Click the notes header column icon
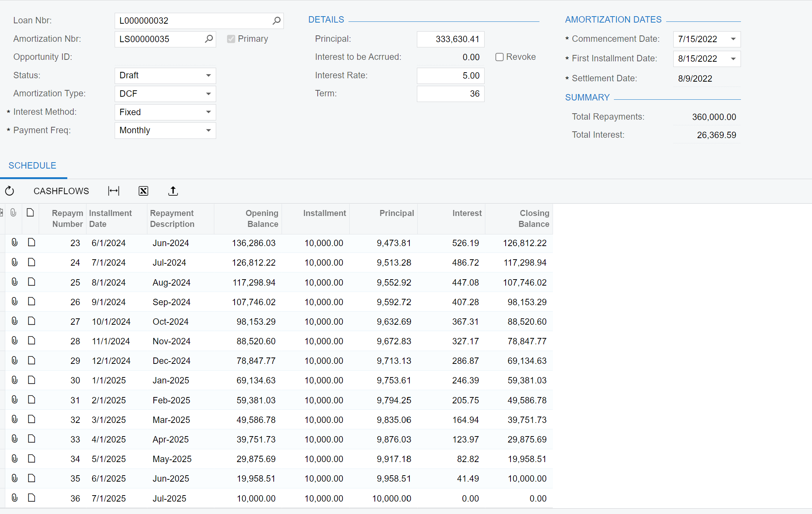The height and width of the screenshot is (514, 812). click(x=30, y=213)
